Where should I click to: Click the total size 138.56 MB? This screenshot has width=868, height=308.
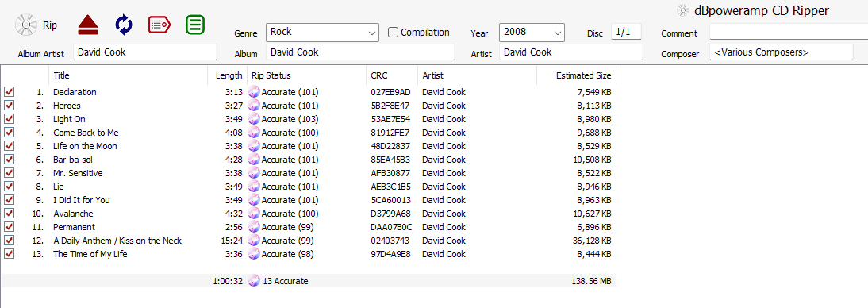click(x=591, y=281)
